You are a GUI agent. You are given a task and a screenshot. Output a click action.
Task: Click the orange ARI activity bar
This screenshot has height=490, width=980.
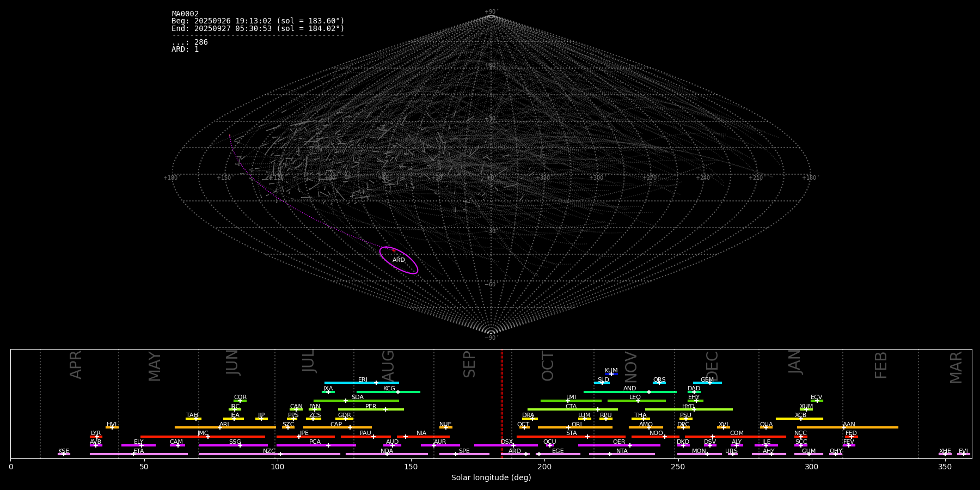(224, 427)
